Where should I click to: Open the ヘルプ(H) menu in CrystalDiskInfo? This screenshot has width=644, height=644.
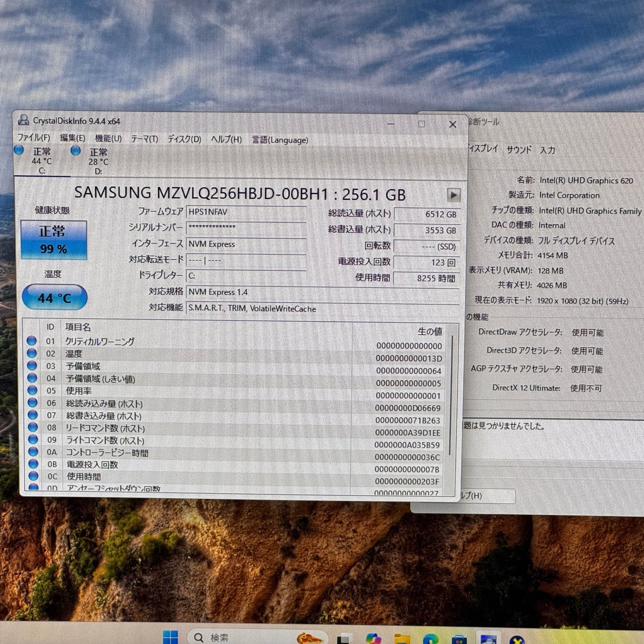tap(226, 139)
